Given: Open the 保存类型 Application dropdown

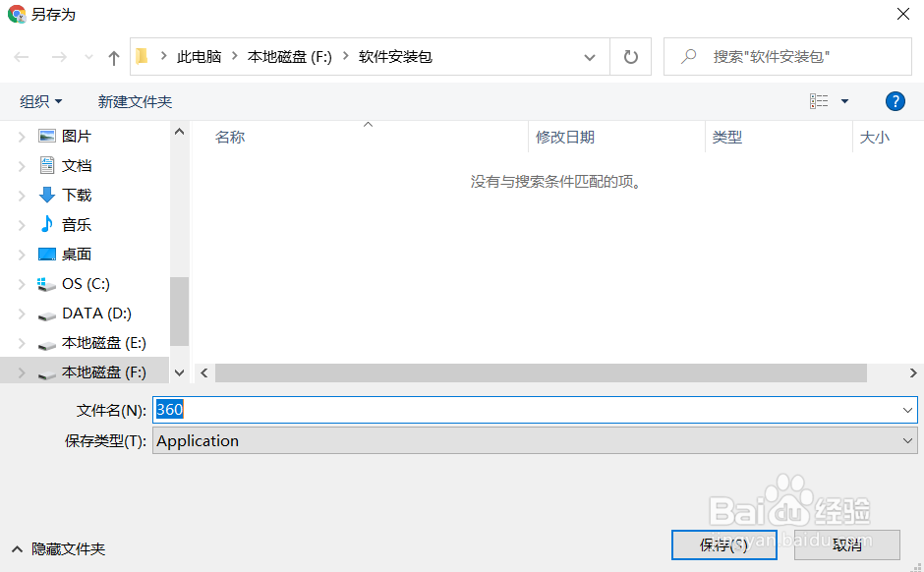Looking at the screenshot, I should (908, 440).
